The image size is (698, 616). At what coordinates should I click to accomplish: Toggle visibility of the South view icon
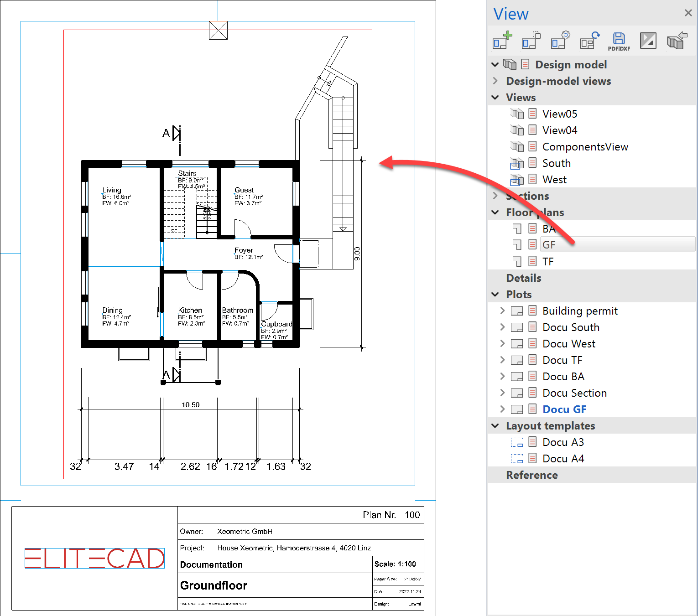(517, 163)
